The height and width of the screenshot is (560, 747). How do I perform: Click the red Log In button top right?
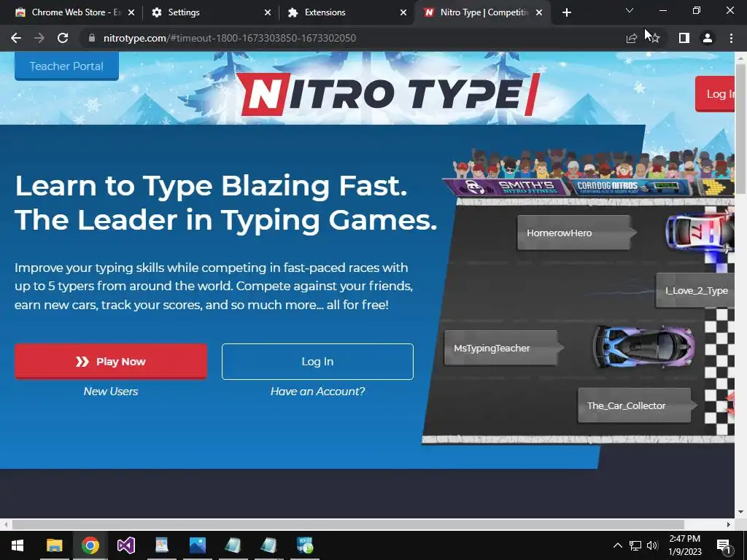click(x=716, y=94)
